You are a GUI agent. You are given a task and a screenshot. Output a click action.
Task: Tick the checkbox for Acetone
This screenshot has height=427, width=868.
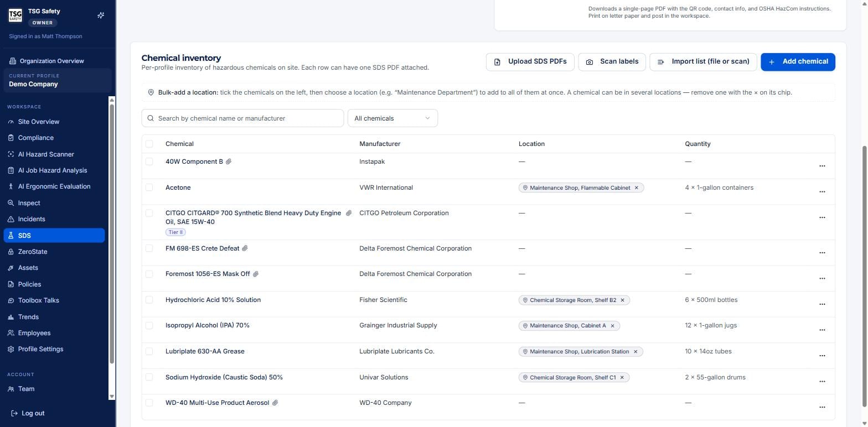(x=149, y=188)
